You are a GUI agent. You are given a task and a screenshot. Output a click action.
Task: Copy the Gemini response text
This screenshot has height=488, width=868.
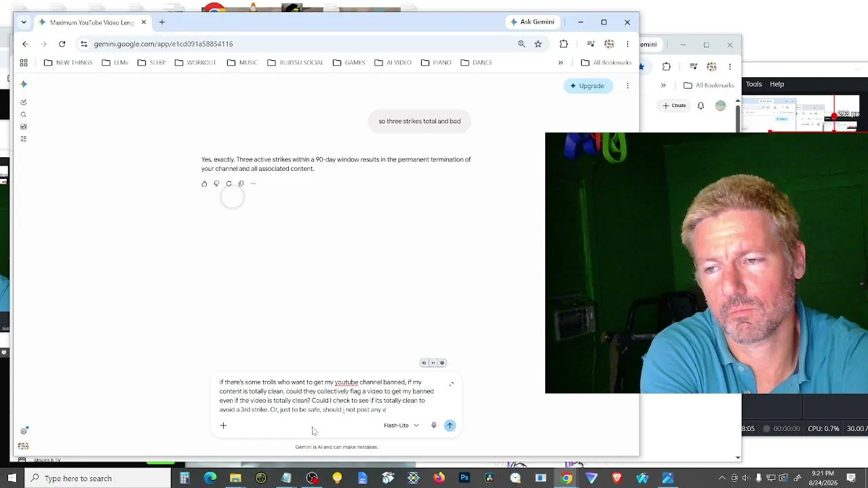tap(241, 184)
